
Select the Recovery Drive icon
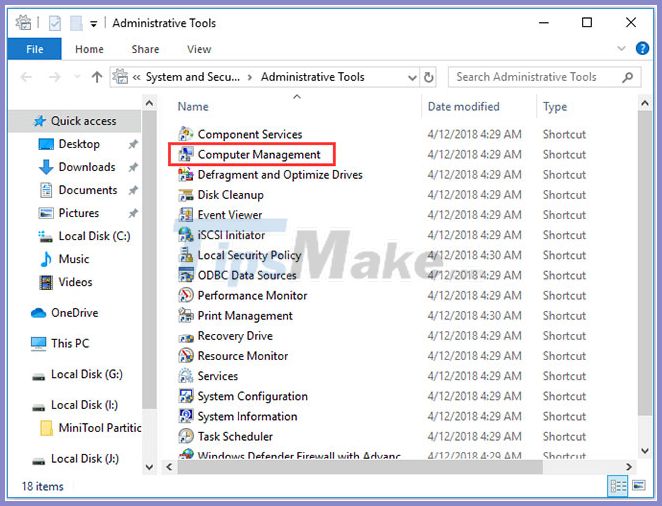(186, 336)
